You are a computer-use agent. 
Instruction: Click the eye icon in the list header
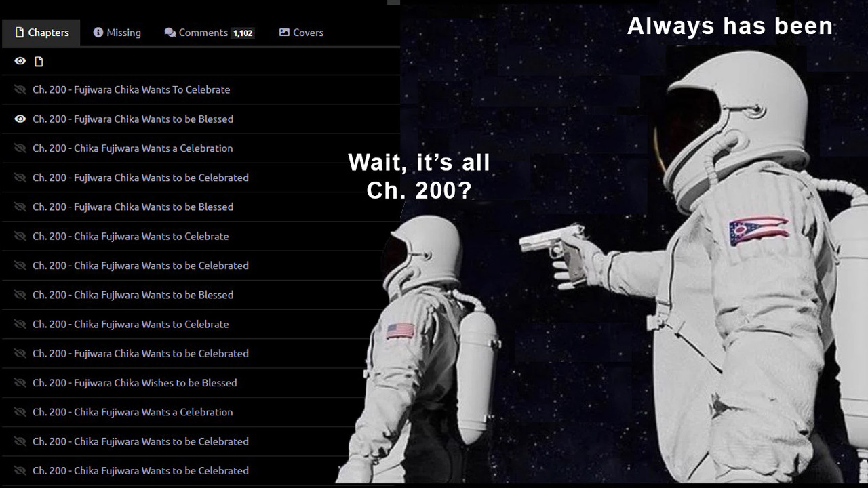coord(20,61)
